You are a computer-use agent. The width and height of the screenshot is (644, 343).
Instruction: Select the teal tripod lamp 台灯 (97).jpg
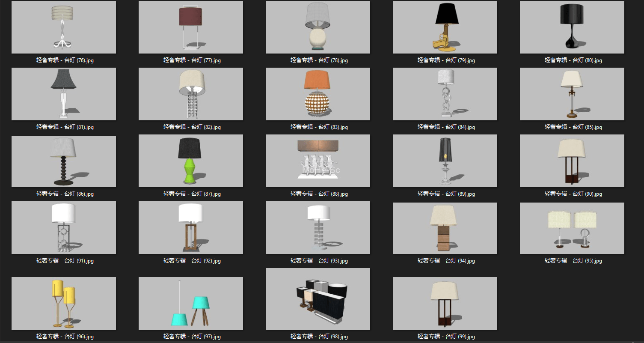[190, 303]
